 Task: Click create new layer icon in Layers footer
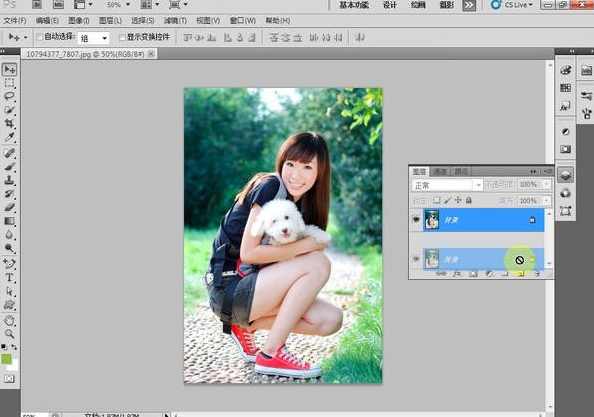tap(522, 274)
